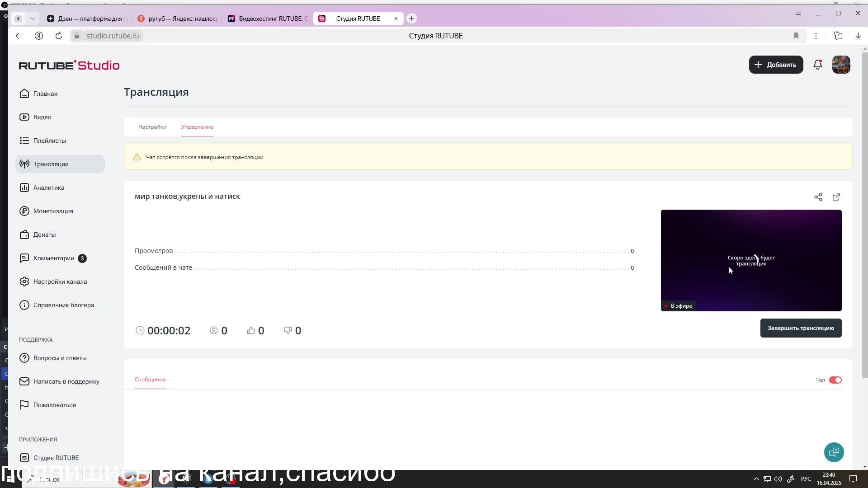Click the tab counter 4 button
This screenshot has height=488, width=868.
pyautogui.click(x=18, y=19)
